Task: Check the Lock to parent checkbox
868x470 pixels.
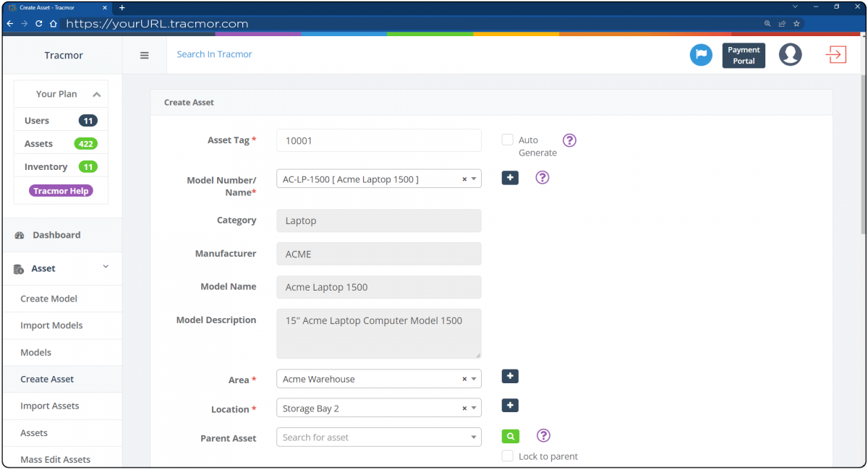Action: click(507, 456)
